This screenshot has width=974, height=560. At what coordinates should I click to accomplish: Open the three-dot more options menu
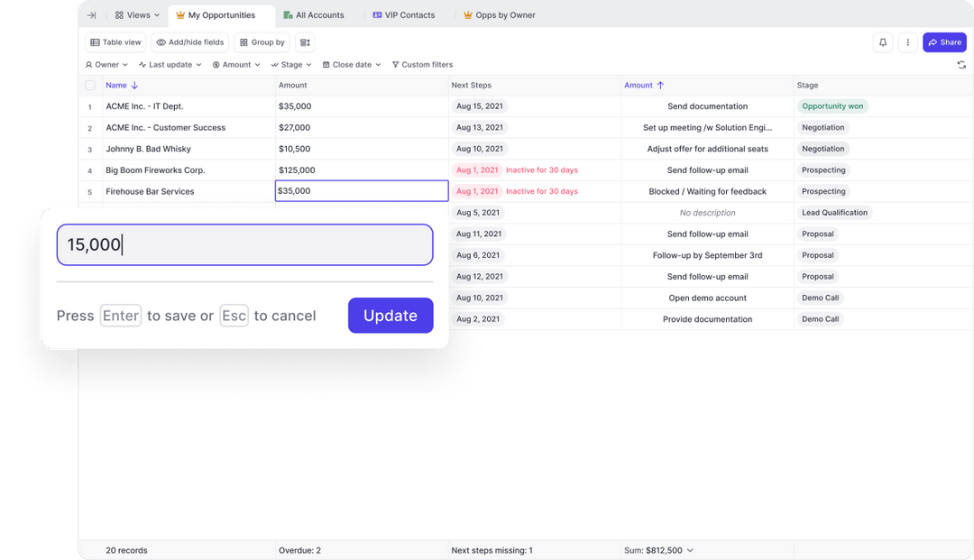pyautogui.click(x=908, y=41)
